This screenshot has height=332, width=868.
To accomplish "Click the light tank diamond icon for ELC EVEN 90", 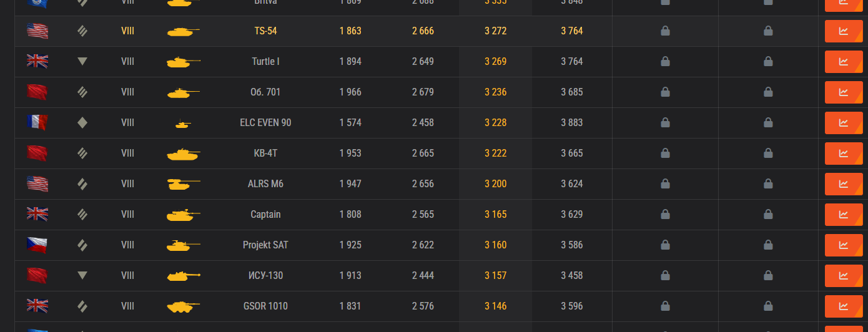I will click(82, 123).
